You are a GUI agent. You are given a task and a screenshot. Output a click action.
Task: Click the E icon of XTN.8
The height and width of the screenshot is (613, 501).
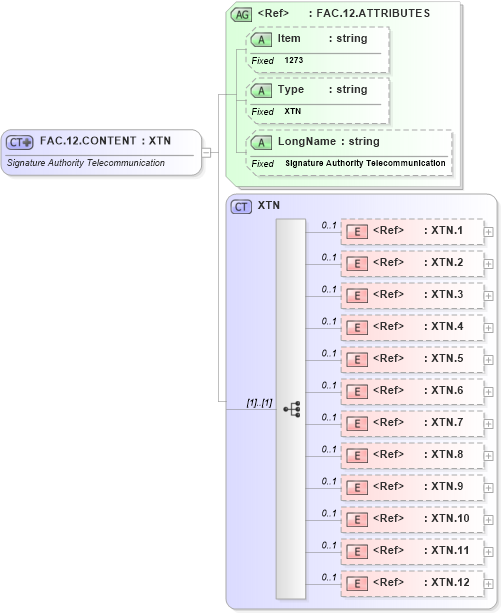point(357,456)
